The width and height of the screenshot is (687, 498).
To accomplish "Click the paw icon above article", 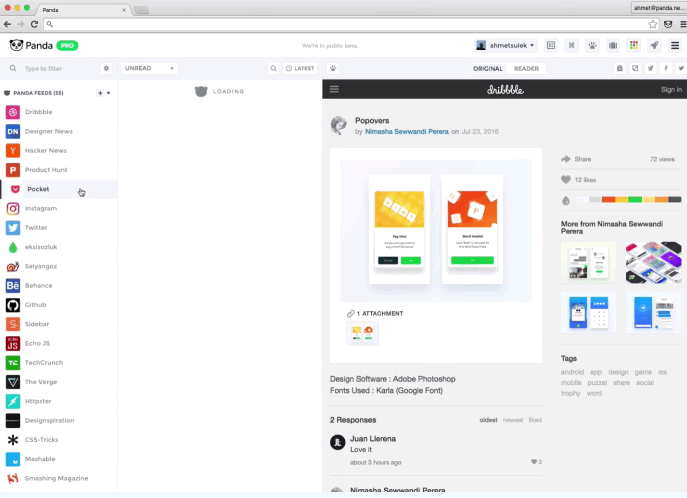I will click(x=333, y=68).
